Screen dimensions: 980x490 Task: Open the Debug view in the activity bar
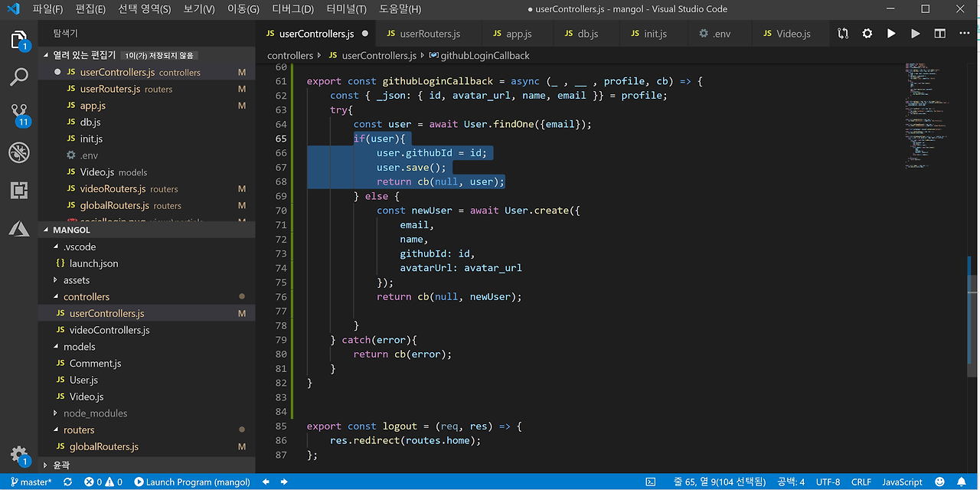click(x=19, y=152)
